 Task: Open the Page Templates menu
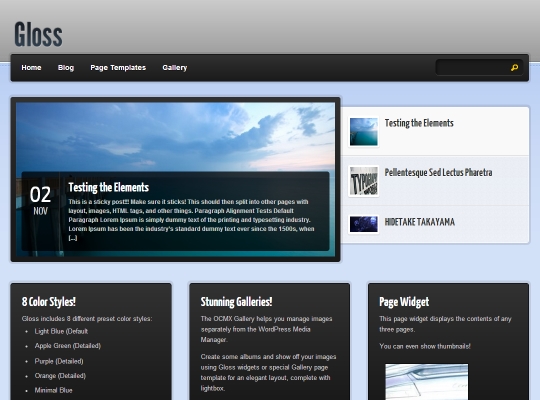tap(118, 68)
